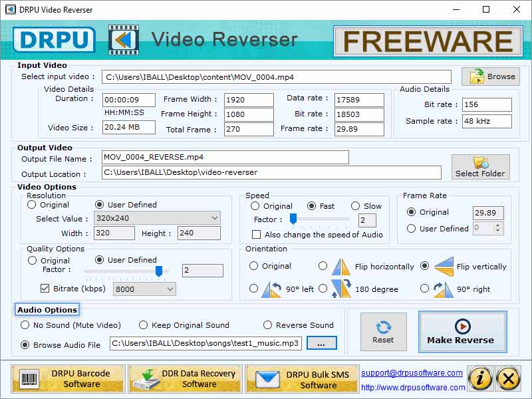Click the browse audio file ellipsis button
Image resolution: width=532 pixels, height=399 pixels.
(321, 343)
